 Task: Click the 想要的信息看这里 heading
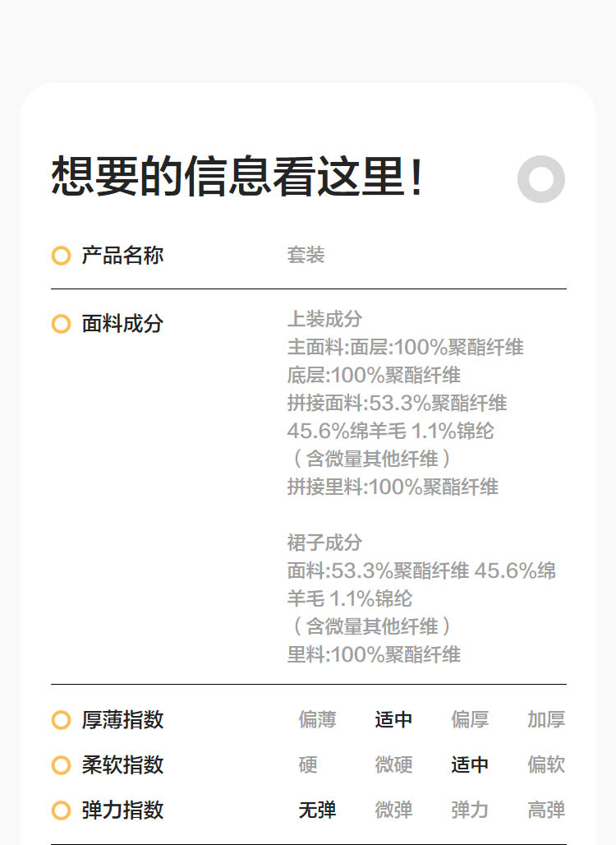click(238, 177)
